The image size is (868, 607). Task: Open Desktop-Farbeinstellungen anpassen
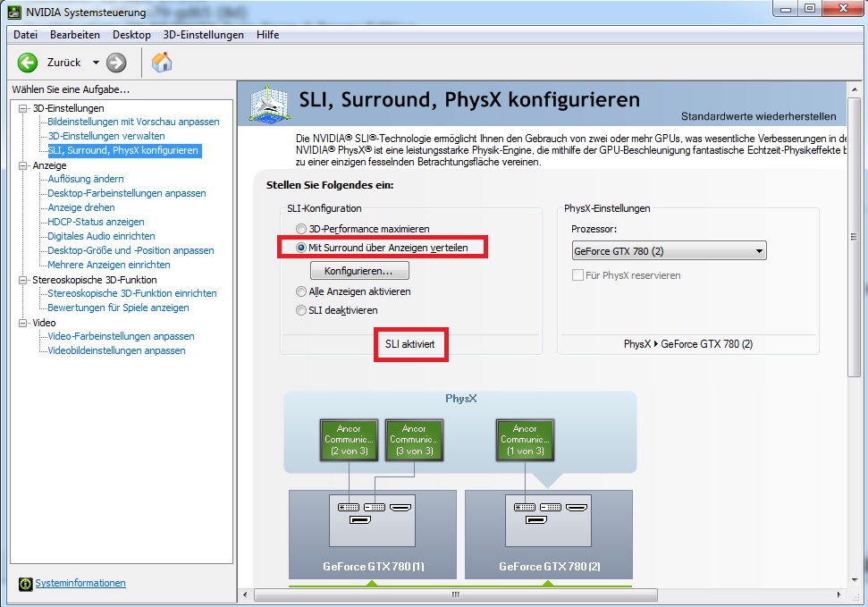tap(127, 193)
